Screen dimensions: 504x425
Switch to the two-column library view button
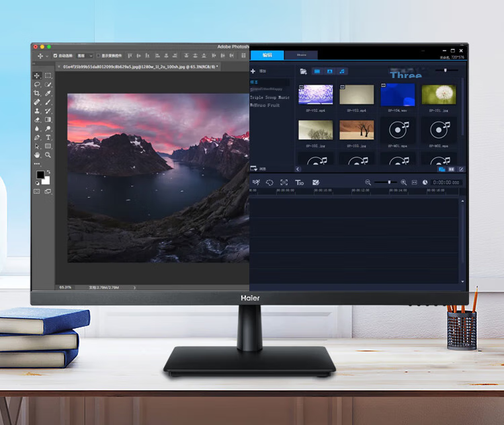452,169
